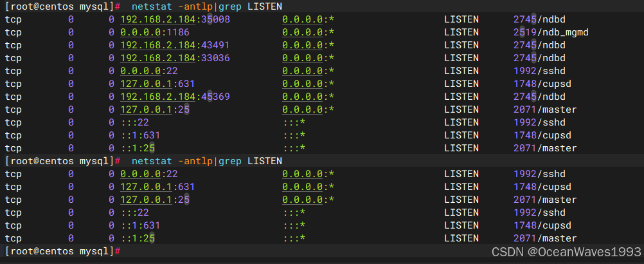Click the empty shell prompt on the last line
This screenshot has height=264, width=644.
pyautogui.click(x=63, y=251)
